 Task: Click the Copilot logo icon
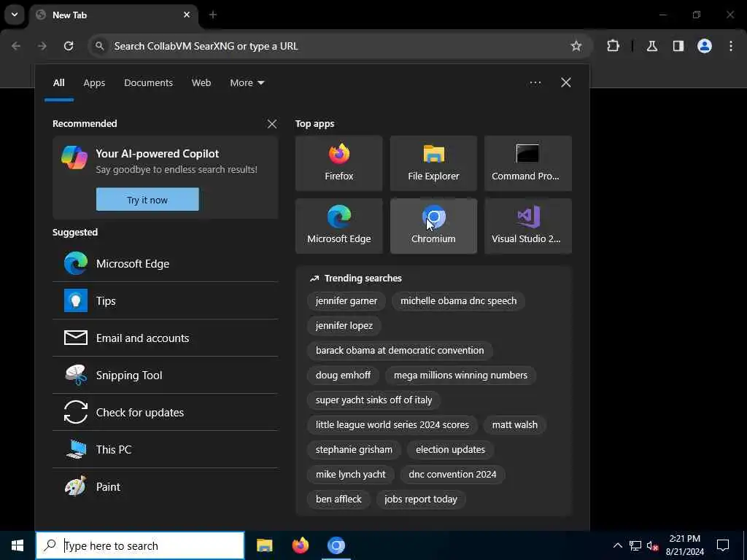(x=74, y=157)
